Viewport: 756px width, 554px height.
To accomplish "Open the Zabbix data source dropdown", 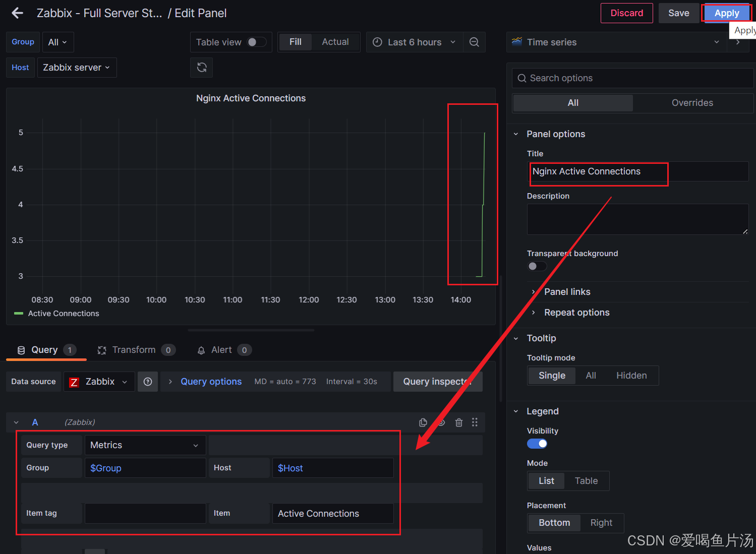I will pyautogui.click(x=99, y=382).
